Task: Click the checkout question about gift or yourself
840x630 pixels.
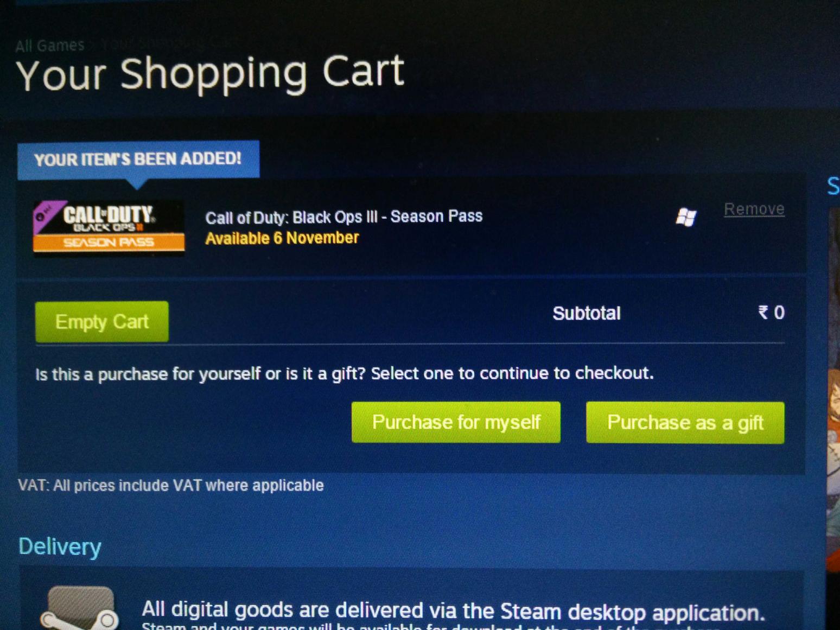Action: pyautogui.click(x=344, y=374)
